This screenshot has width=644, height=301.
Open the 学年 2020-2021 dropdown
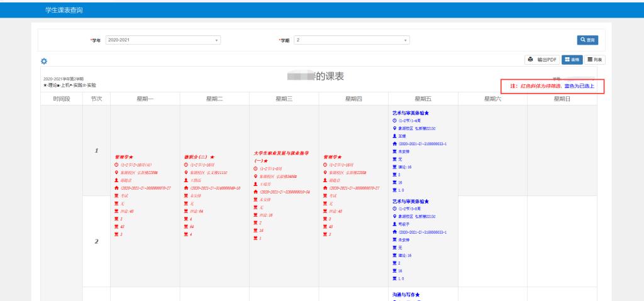pyautogui.click(x=164, y=40)
